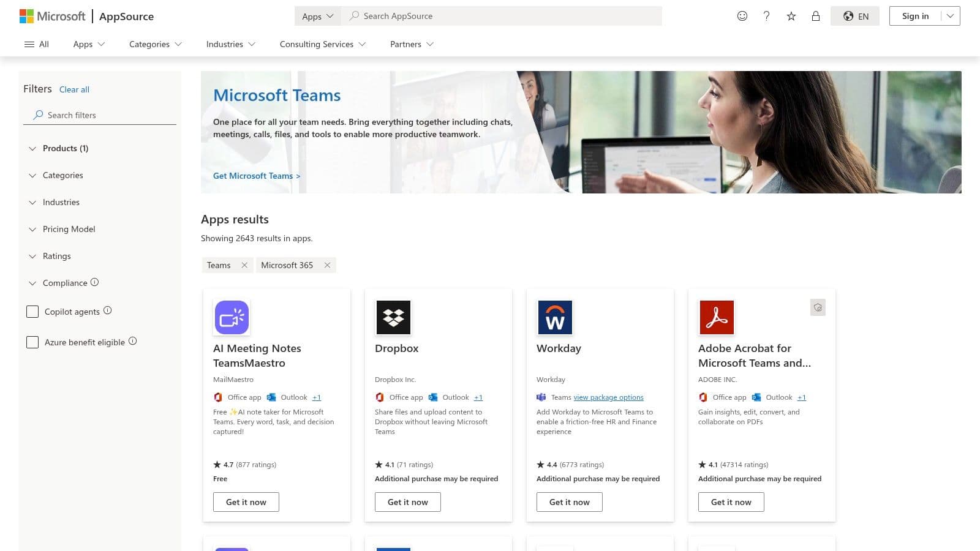Open the Adobe Acrobat app icon
Viewport: 980px width, 551px height.
coord(717,317)
